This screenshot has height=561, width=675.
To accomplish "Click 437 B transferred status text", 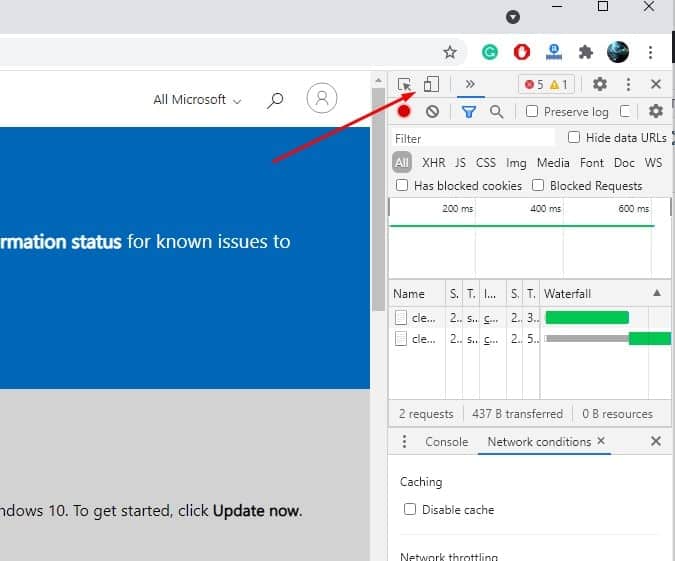I will 517,414.
